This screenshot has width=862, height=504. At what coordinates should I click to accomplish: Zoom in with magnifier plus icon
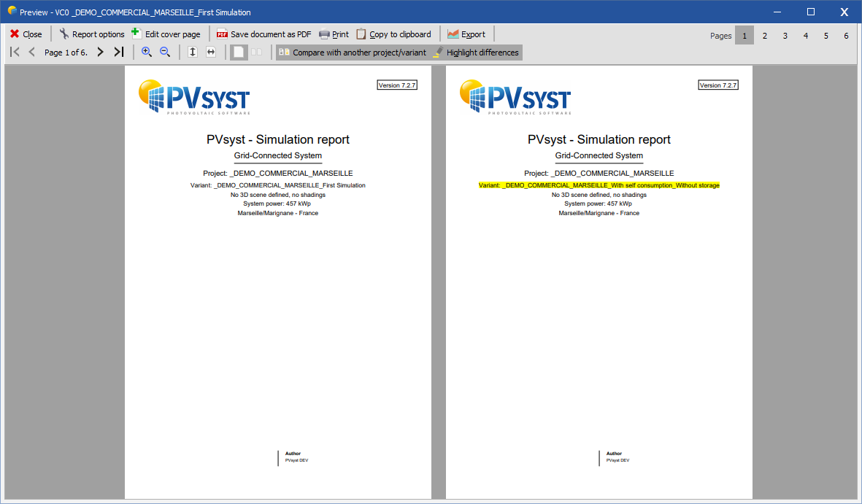146,53
